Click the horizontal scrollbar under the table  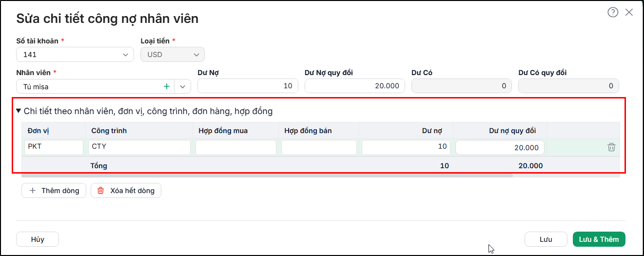click(x=267, y=175)
